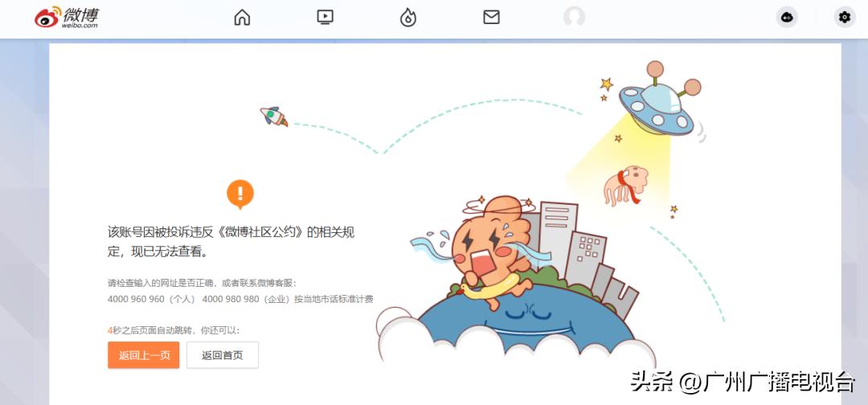The image size is (868, 405).
Task: Click the personal hotline 4000 960 960
Action: 136,299
